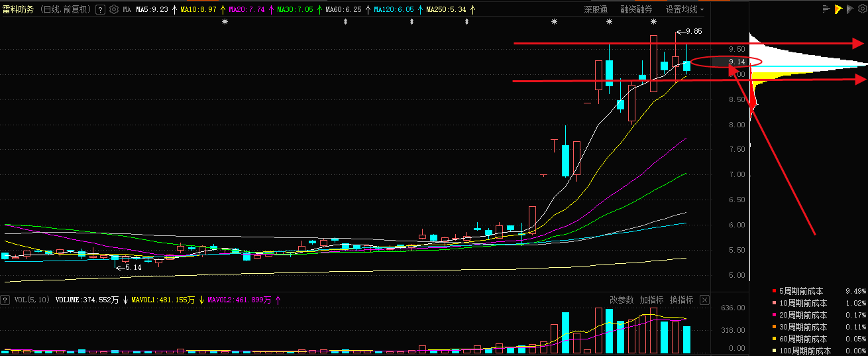Close the VOL indicator panel

(x=704, y=300)
